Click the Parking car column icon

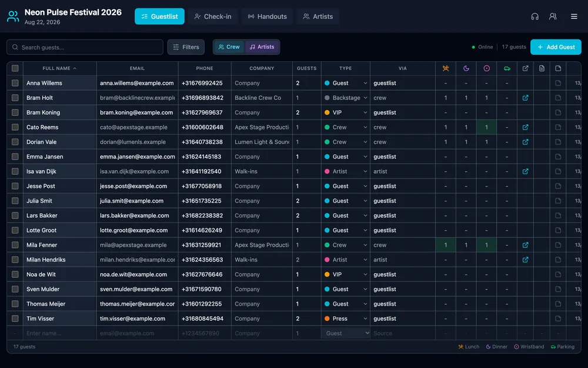pyautogui.click(x=507, y=68)
